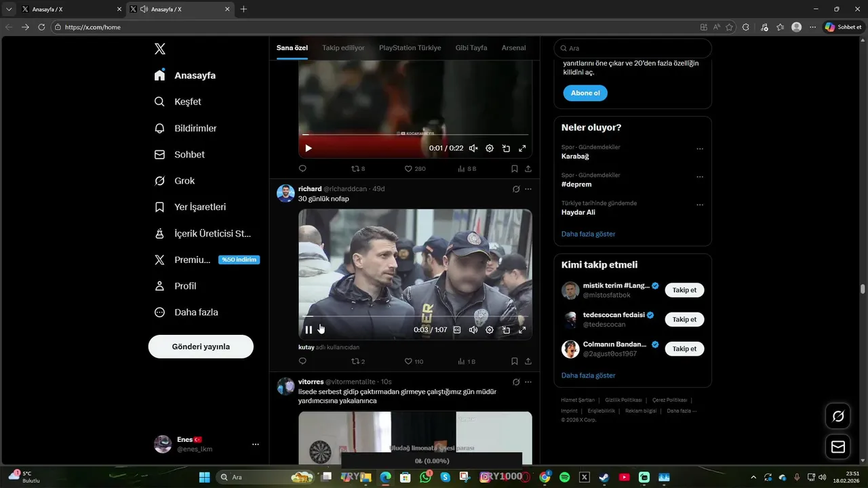Open Bildirimler notifications
The image size is (868, 488).
(186, 128)
